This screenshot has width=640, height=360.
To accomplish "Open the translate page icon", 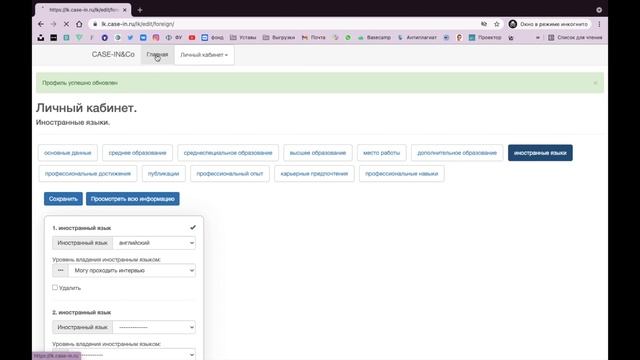I will click(x=484, y=24).
